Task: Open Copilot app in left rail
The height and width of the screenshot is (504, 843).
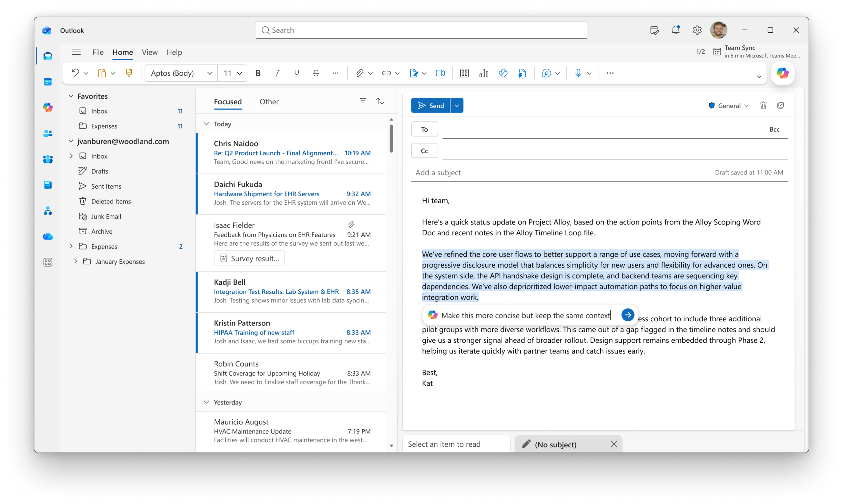Action: [47, 108]
